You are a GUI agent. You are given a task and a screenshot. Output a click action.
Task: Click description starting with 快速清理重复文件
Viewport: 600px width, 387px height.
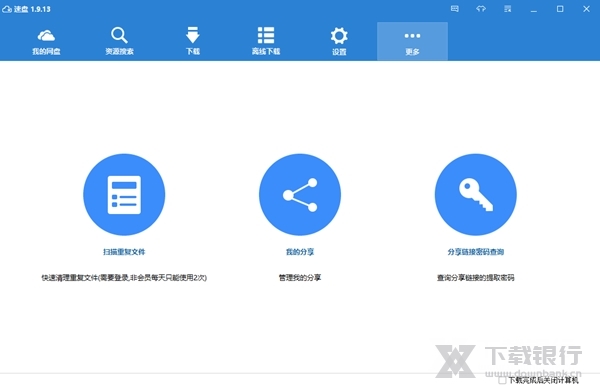[x=124, y=278]
